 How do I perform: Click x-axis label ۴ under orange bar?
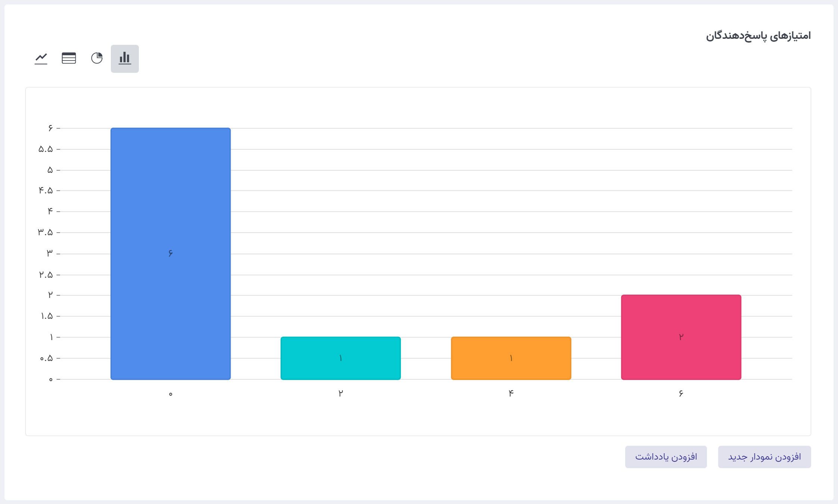[x=511, y=393]
